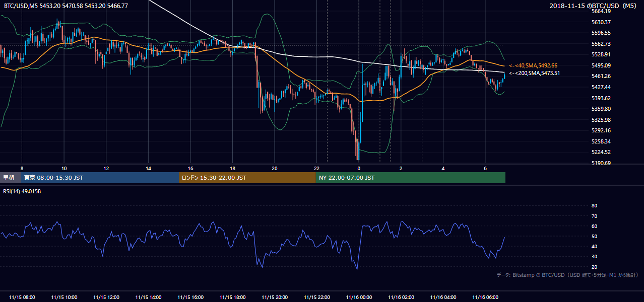Click the RSI scale value 50
The width and height of the screenshot is (644, 302).
pyautogui.click(x=594, y=236)
